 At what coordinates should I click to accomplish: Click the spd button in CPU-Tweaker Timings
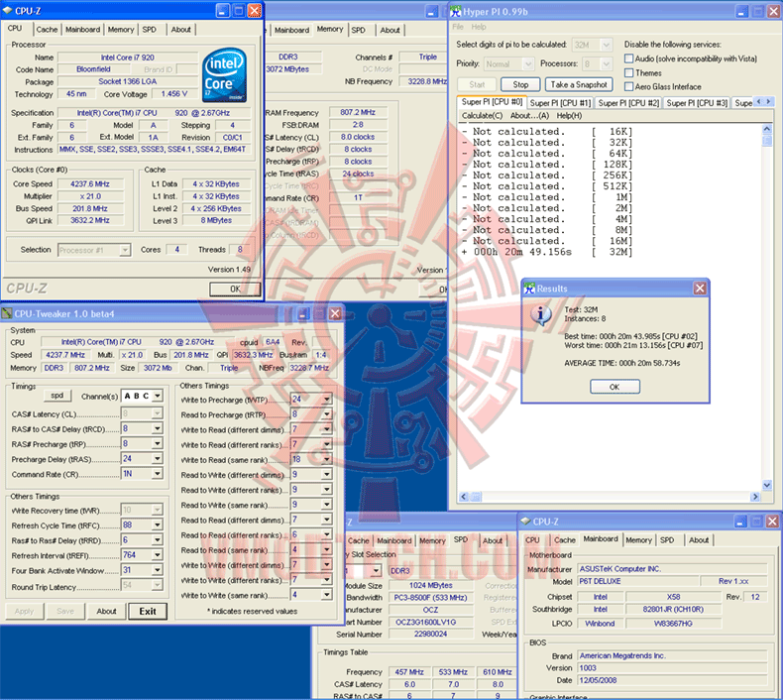(x=56, y=396)
